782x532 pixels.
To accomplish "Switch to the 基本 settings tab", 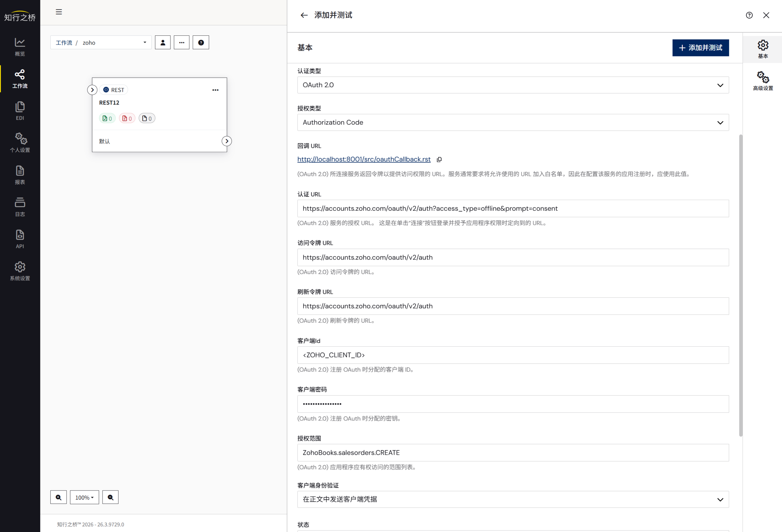I will (763, 49).
